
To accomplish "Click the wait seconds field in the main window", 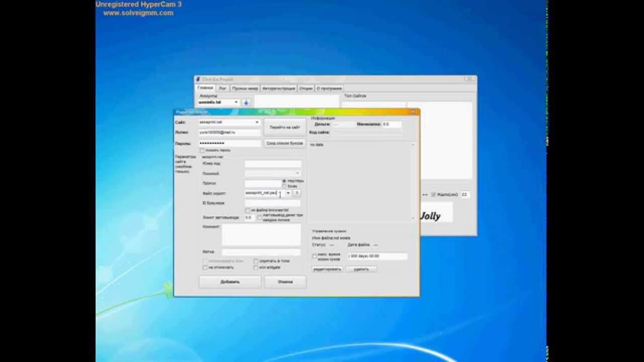I will click(x=465, y=195).
